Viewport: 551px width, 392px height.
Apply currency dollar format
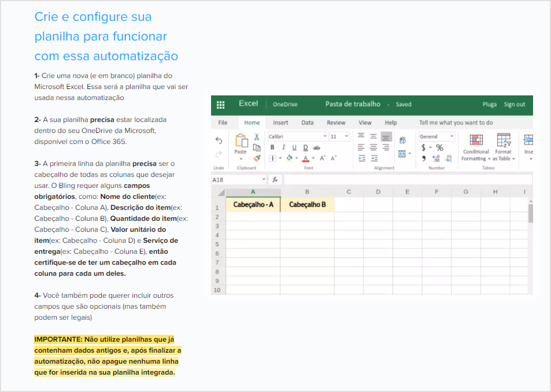click(424, 147)
